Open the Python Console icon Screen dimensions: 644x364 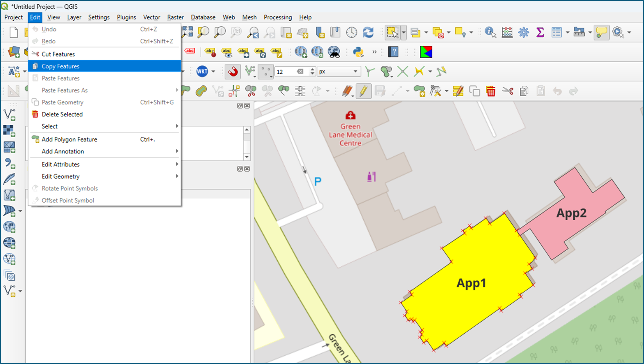pos(358,52)
